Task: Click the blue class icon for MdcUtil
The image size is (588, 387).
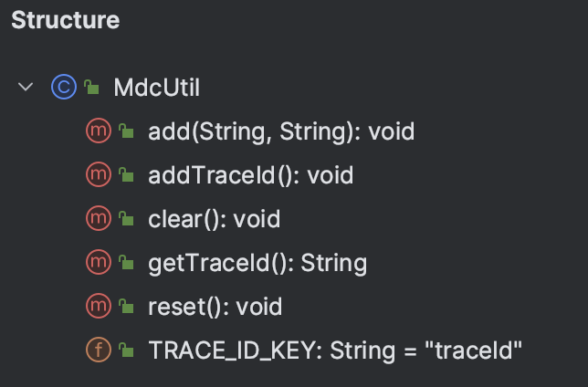Action: tap(64, 87)
